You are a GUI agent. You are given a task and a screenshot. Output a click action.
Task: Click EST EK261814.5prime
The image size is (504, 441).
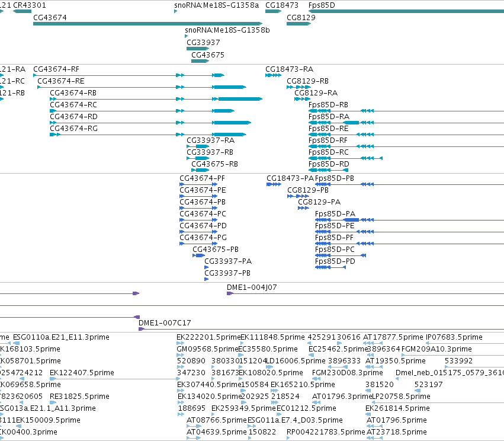coord(397,408)
